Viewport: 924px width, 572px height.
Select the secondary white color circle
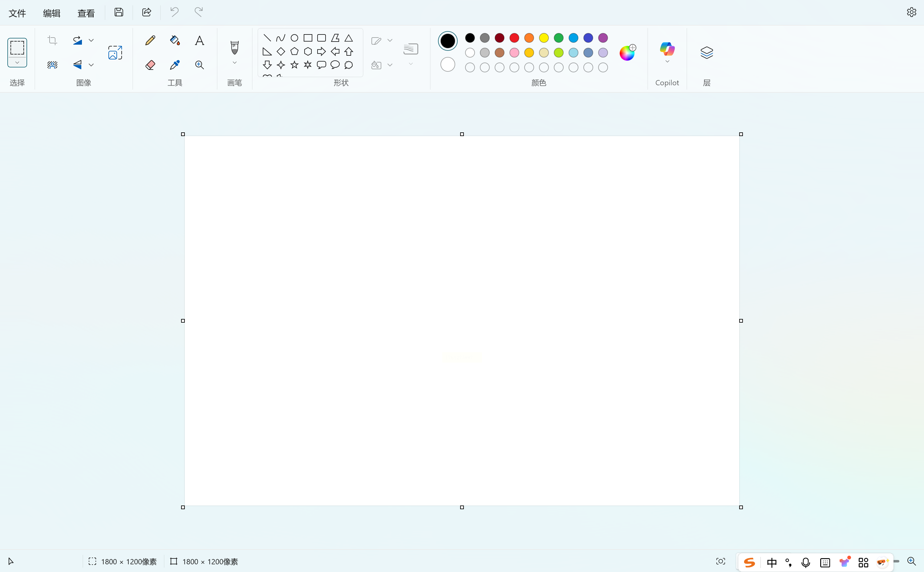448,65
